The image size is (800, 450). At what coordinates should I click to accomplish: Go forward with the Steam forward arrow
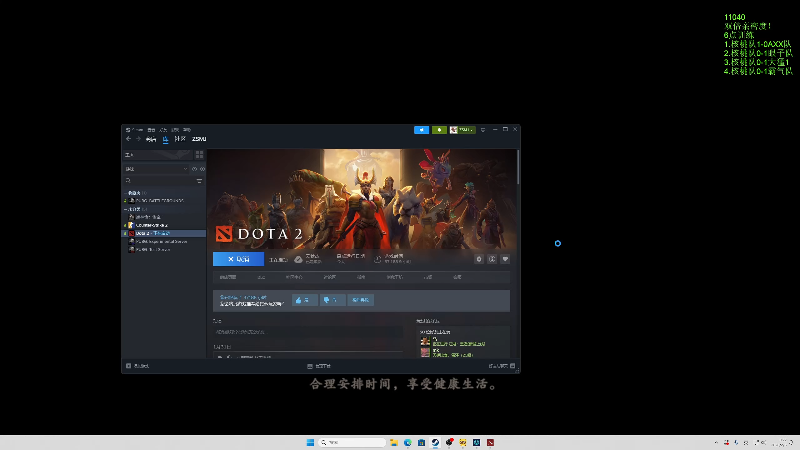(138, 139)
